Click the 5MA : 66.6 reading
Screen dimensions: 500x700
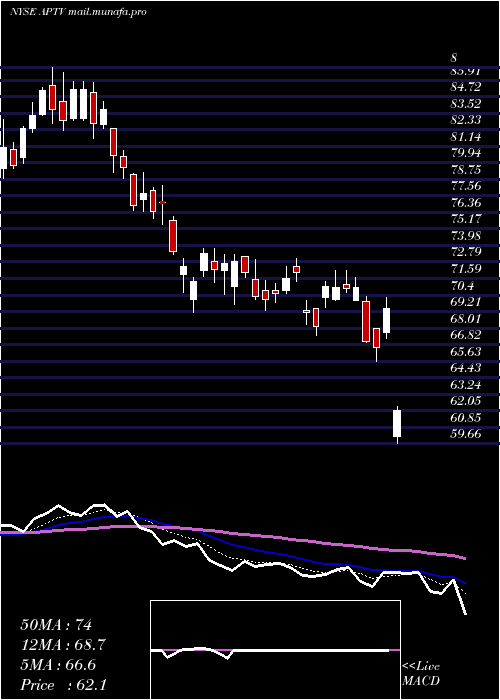(x=59, y=665)
